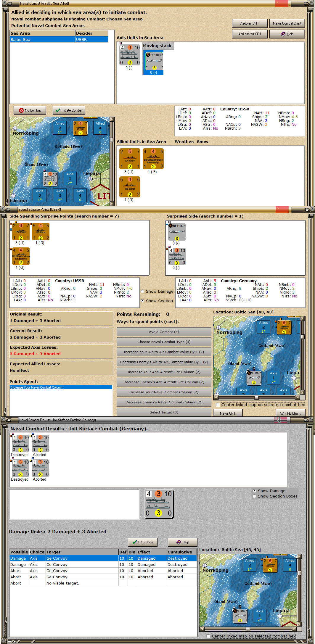This screenshot has width=315, height=644.
Task: Click Axis 3 sea box on top map
Action: point(60,195)
